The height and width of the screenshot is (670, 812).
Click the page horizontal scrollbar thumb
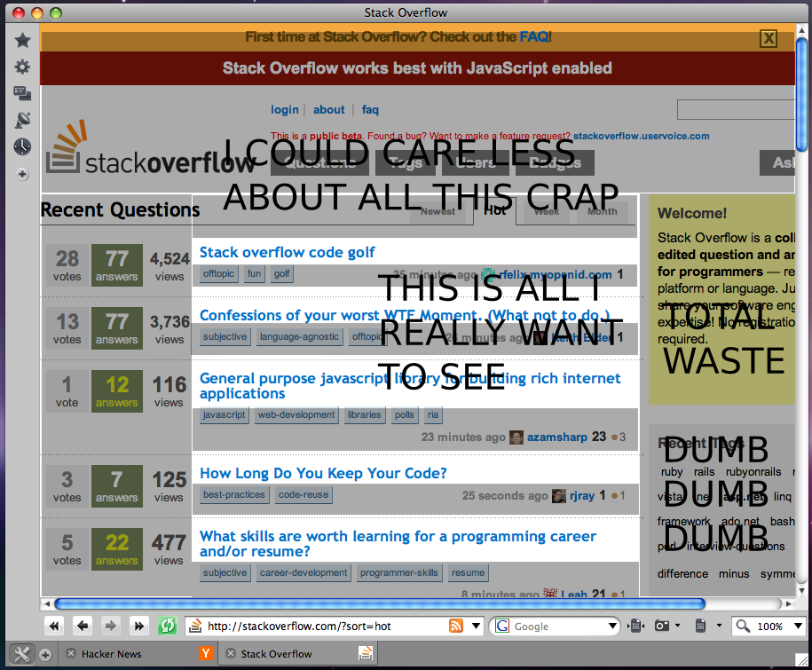pyautogui.click(x=380, y=603)
